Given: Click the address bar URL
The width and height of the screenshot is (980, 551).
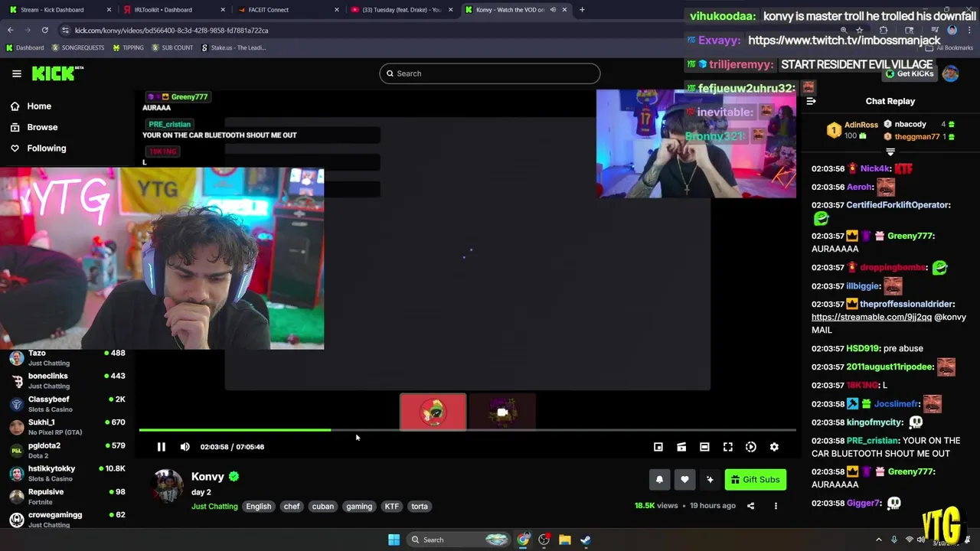Looking at the screenshot, I should 171,31.
